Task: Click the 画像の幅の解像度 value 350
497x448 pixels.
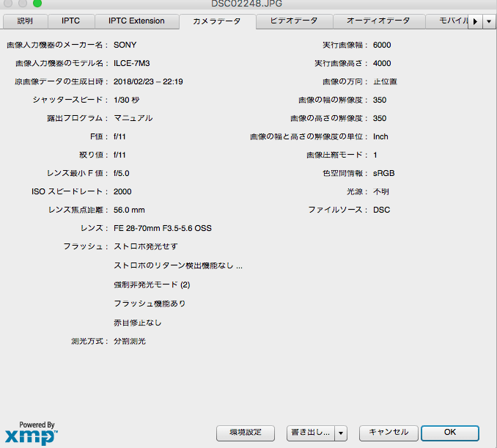Action: click(380, 100)
